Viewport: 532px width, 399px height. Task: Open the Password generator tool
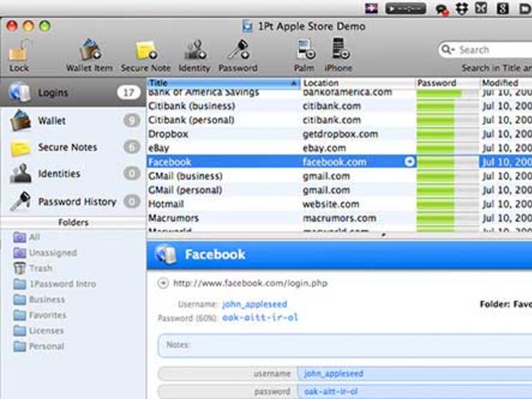(238, 56)
